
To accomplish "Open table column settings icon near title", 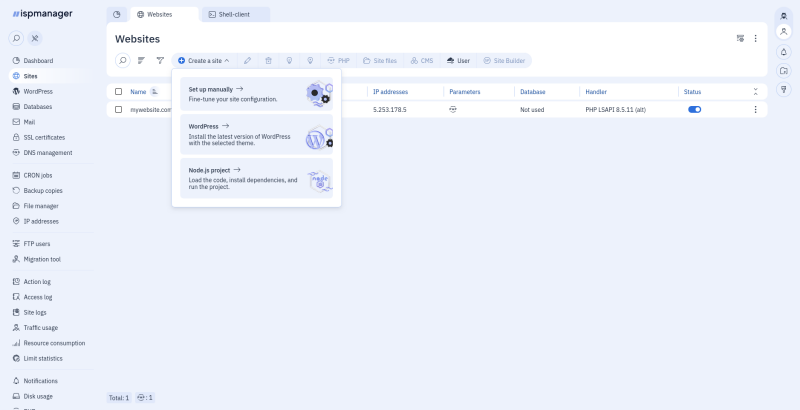I will (x=740, y=38).
